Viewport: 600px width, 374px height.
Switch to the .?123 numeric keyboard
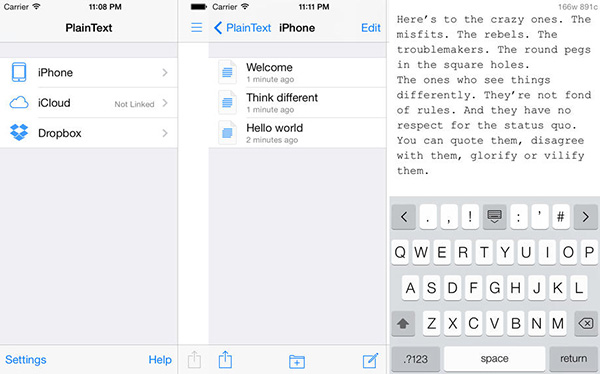point(416,359)
